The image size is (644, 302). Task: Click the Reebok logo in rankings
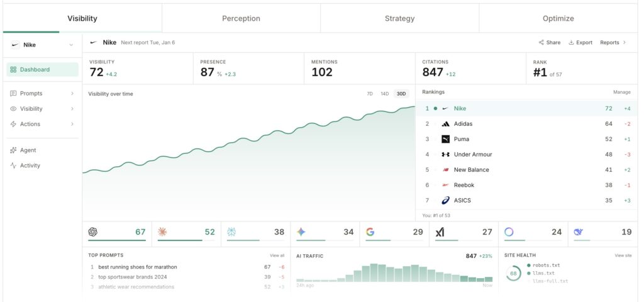(x=445, y=185)
